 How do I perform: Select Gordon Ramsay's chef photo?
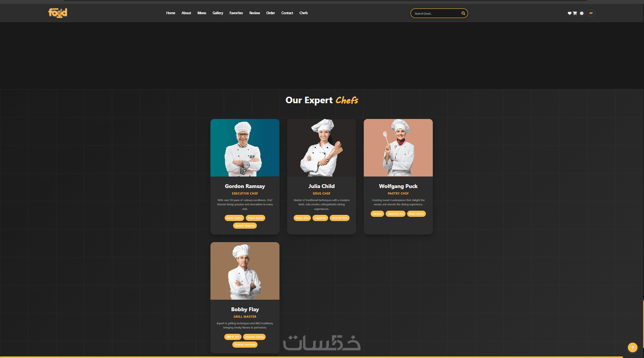pos(245,148)
